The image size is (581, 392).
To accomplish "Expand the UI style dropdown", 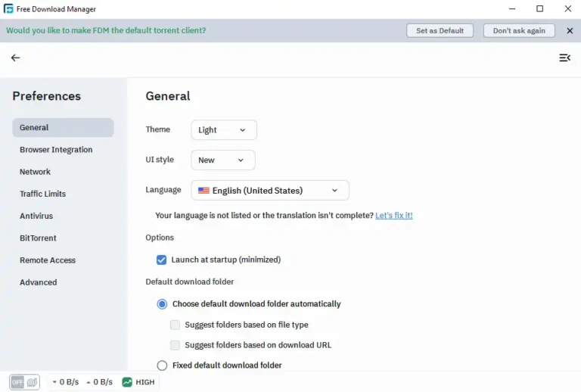I will click(x=222, y=160).
